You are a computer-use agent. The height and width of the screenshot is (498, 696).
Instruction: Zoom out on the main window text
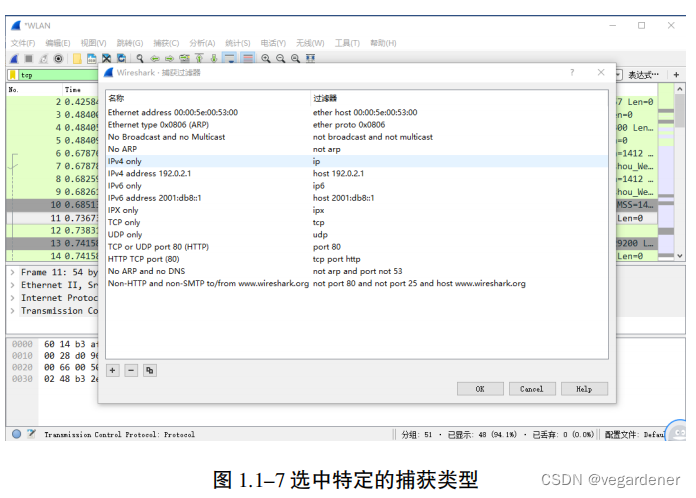[281, 59]
